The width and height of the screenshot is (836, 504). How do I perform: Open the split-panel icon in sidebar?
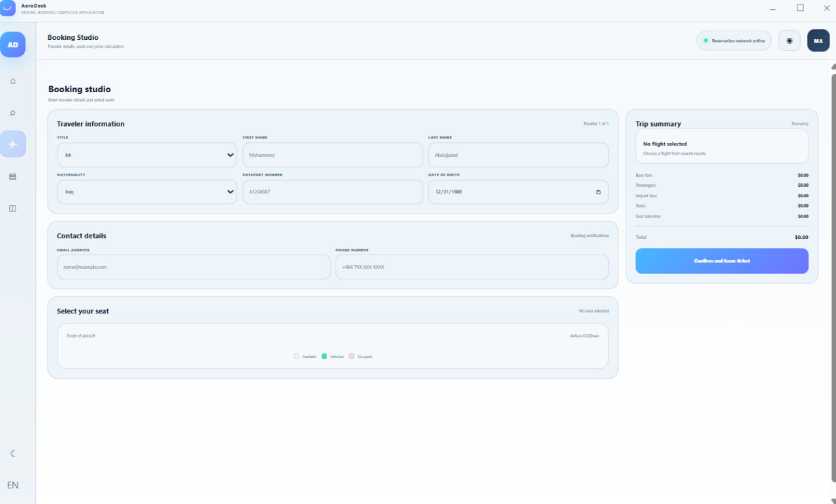[13, 208]
